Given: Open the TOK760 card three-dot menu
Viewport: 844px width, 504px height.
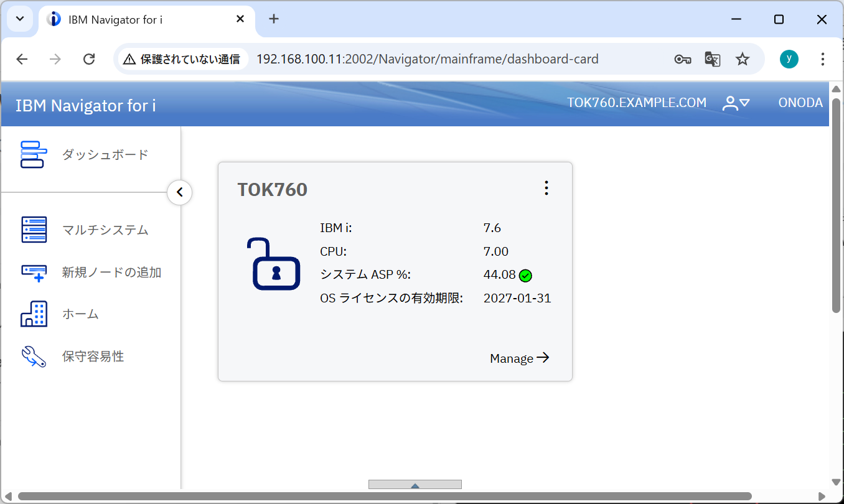Looking at the screenshot, I should click(x=546, y=188).
